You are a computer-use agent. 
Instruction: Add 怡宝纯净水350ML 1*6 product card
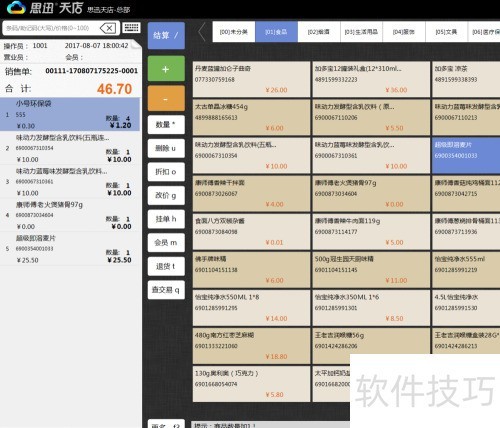point(371,308)
